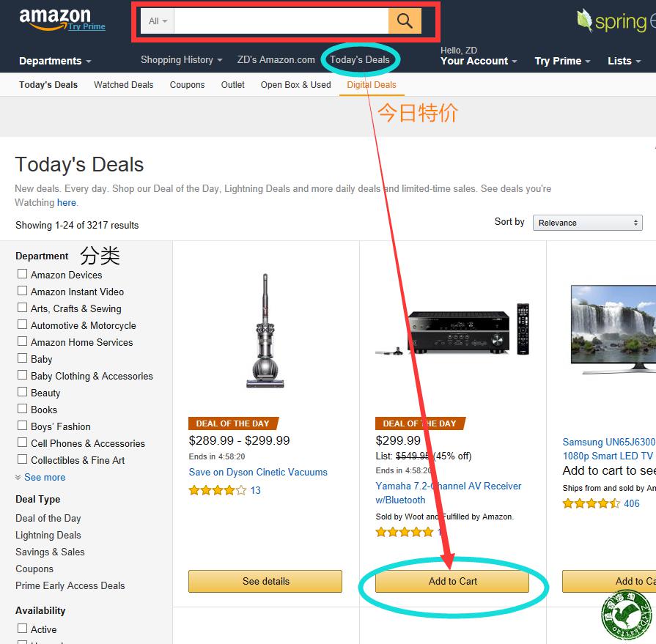Screen dimensions: 656x644
Task: Switch to the Watched Deals tab
Action: 123,84
